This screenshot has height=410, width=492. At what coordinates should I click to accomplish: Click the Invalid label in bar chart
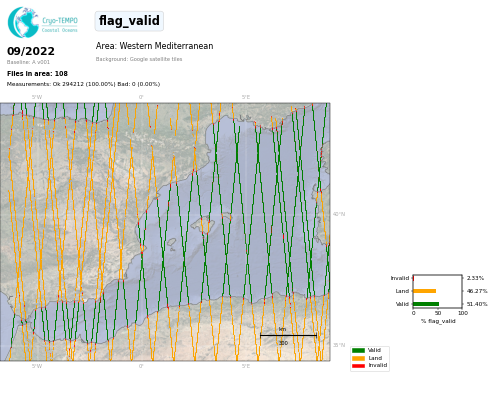click(400, 278)
